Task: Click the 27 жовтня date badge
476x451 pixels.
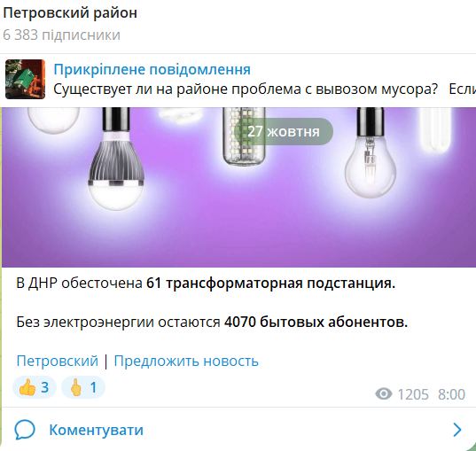Action: click(x=284, y=131)
